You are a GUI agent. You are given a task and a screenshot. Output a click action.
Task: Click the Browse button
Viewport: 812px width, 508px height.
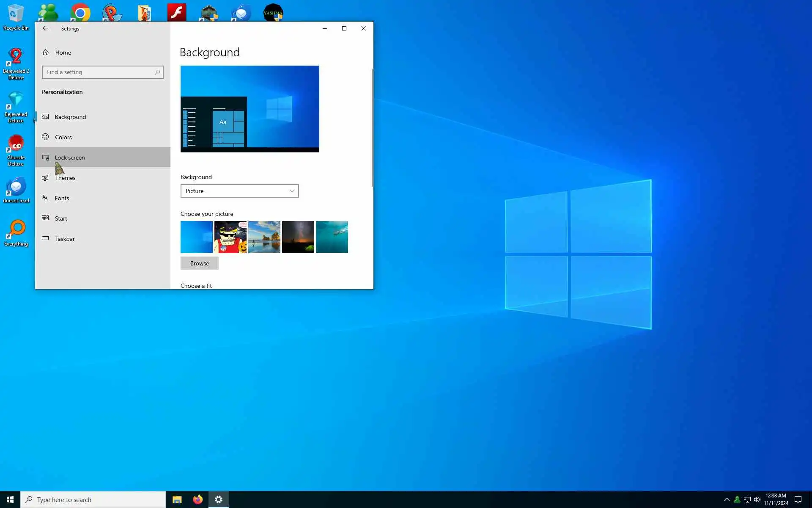tap(199, 263)
